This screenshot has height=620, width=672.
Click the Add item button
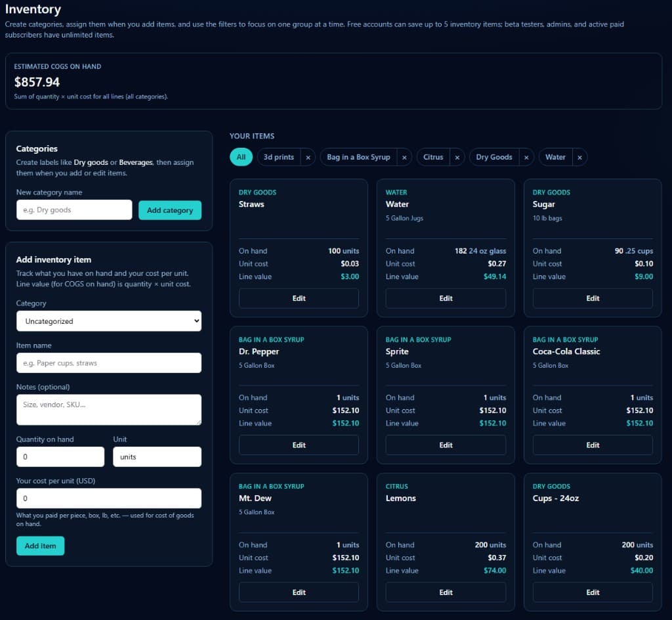[40, 545]
